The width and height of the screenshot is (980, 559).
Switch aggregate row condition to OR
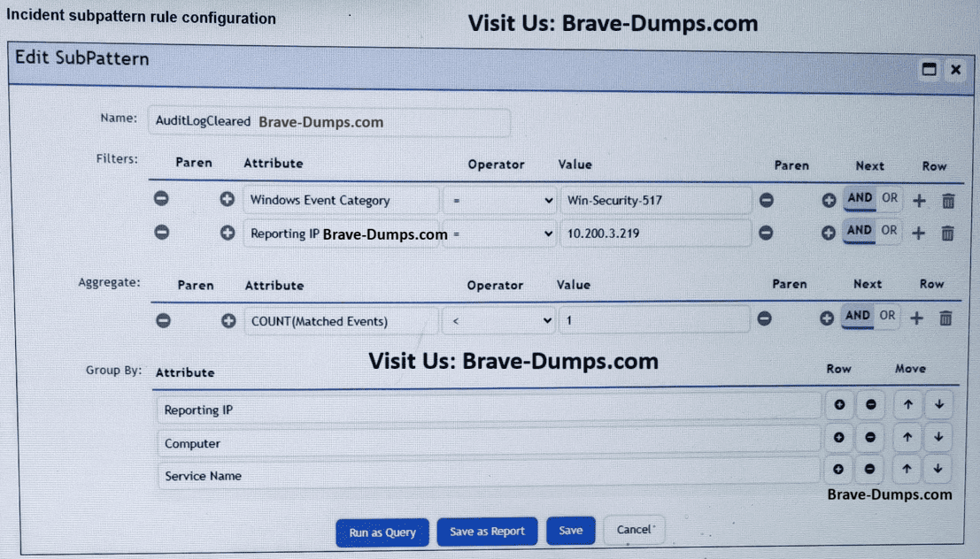point(887,316)
